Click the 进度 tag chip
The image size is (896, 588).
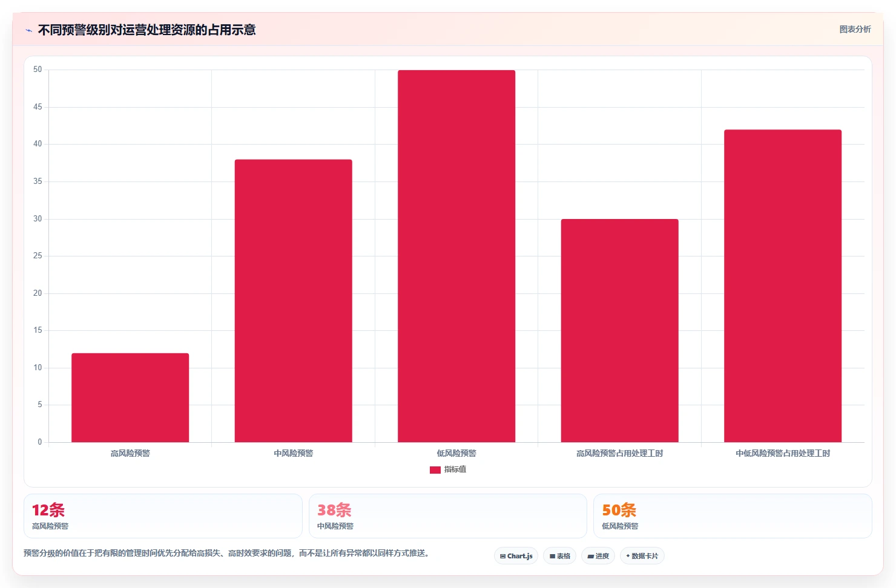point(598,556)
